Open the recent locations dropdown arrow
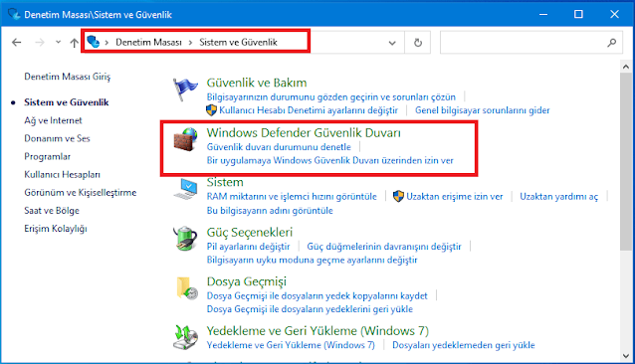This screenshot has width=635, height=364. (x=59, y=42)
